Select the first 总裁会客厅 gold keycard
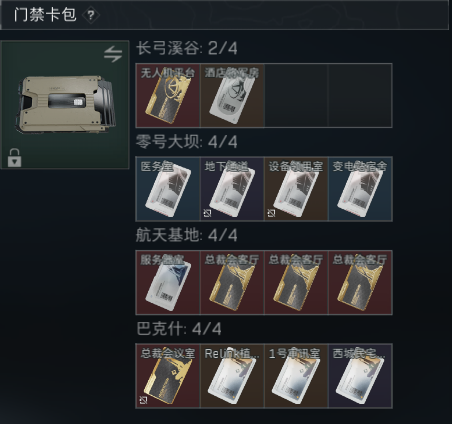 pyautogui.click(x=232, y=282)
